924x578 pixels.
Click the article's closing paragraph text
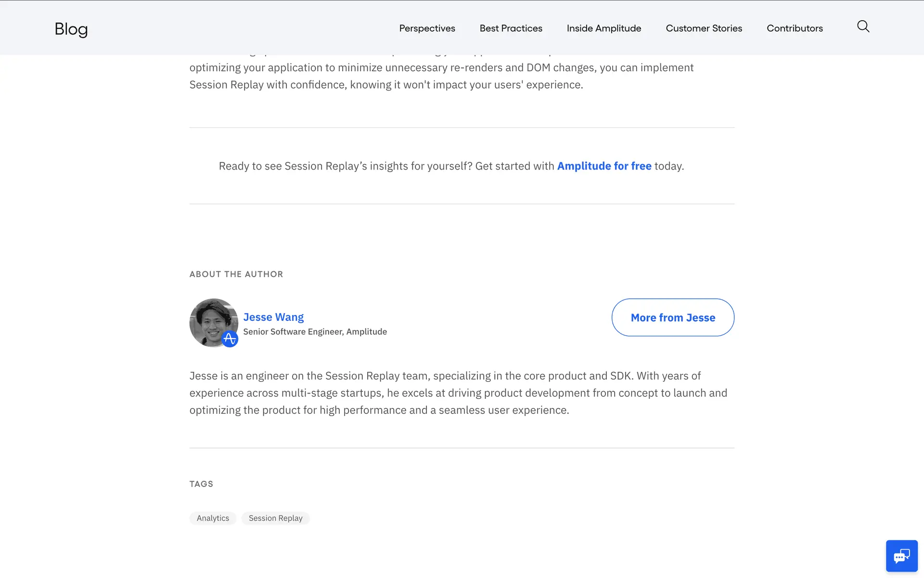pos(441,76)
